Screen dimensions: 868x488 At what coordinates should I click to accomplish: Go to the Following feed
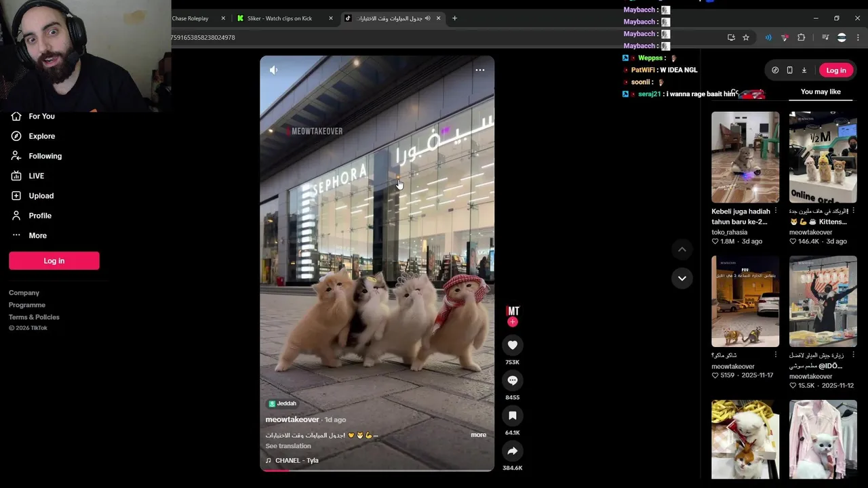[x=37, y=156]
